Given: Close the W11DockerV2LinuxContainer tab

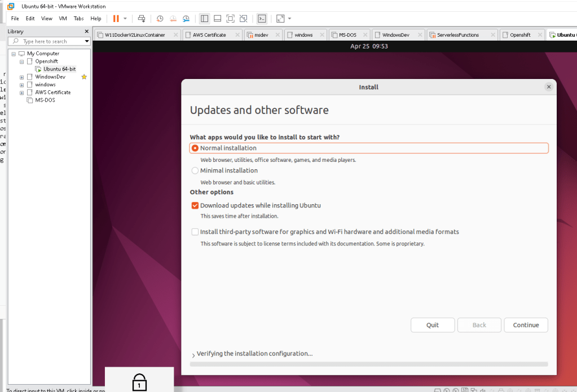Looking at the screenshot, I should tap(175, 34).
